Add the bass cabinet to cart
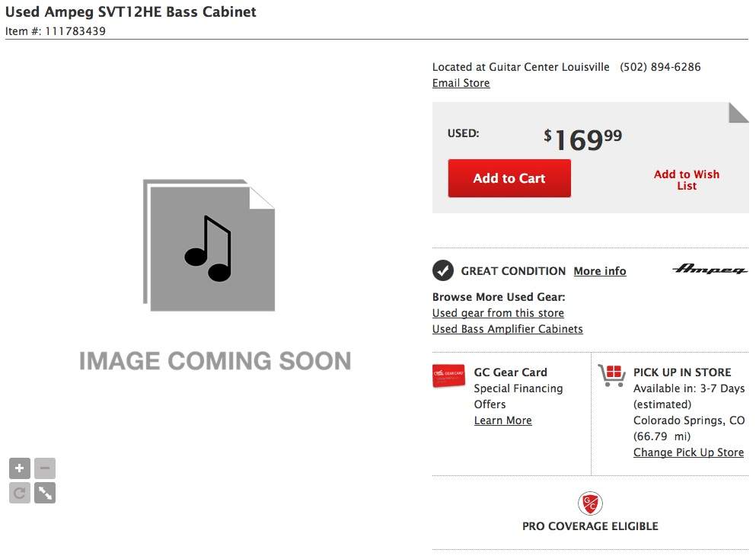756x556 pixels. click(509, 178)
